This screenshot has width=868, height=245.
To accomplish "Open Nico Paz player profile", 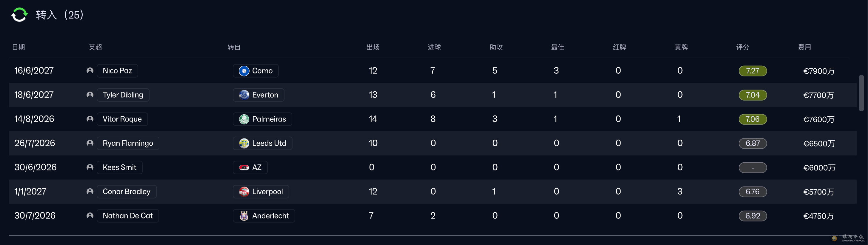I will point(117,71).
